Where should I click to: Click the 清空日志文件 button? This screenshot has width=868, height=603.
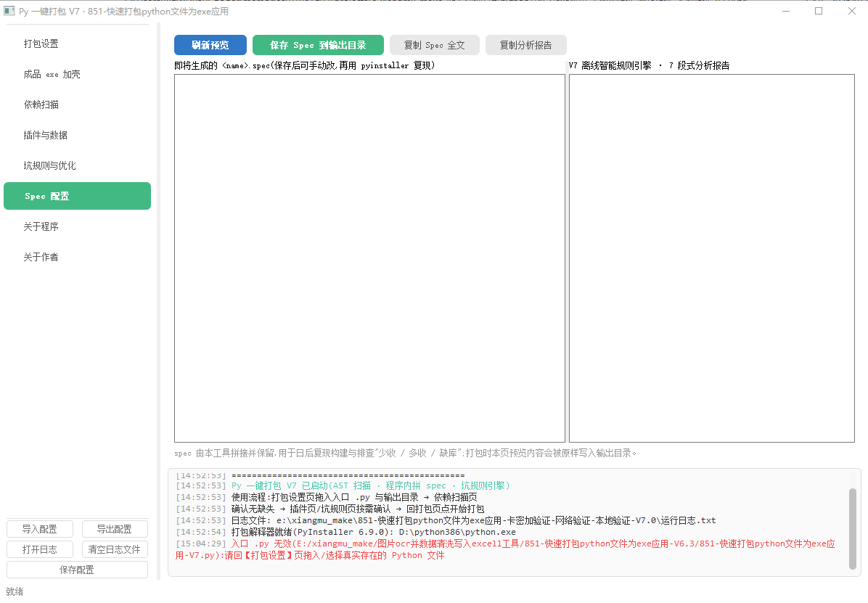pos(115,549)
